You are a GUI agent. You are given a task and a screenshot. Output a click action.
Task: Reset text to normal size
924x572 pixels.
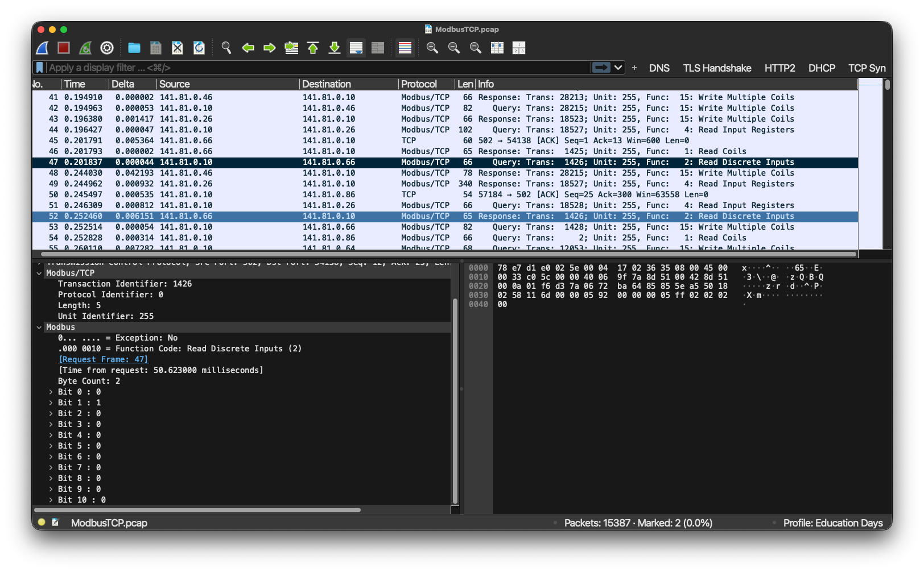[x=476, y=48]
